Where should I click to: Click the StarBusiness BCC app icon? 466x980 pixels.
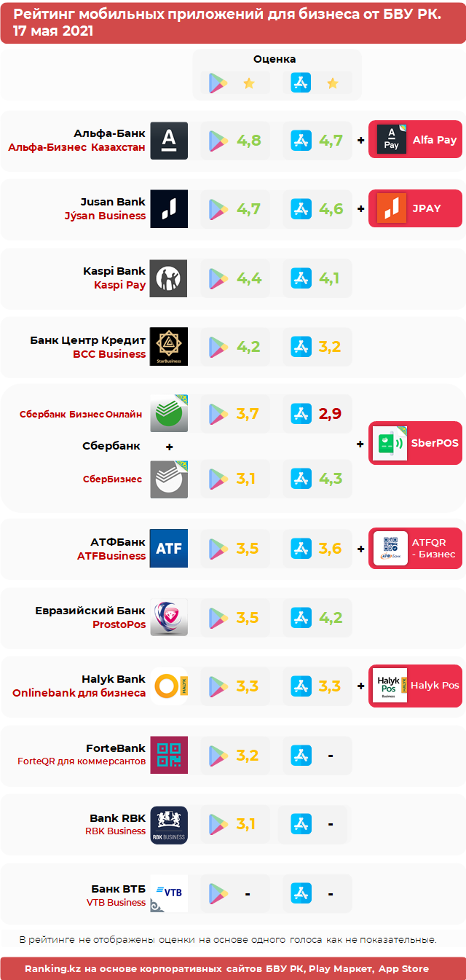click(x=169, y=346)
